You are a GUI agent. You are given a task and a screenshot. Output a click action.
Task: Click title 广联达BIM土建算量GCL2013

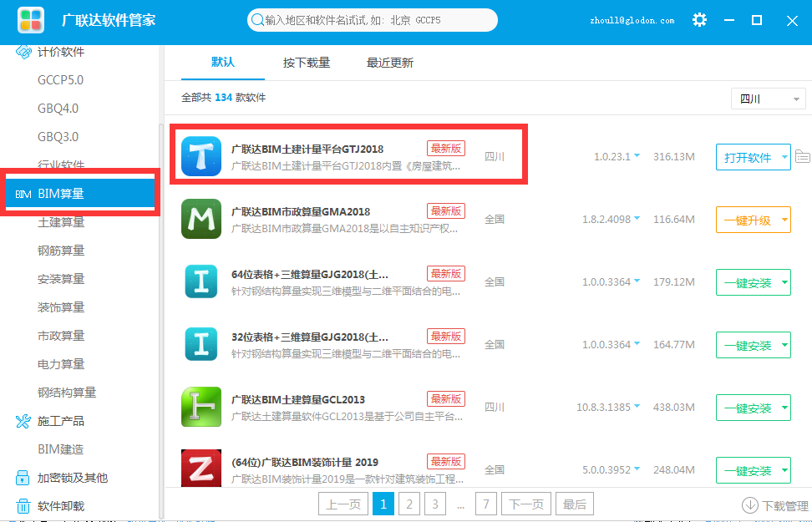(297, 400)
